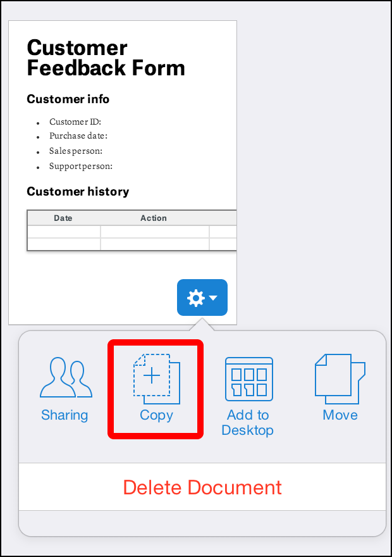Image resolution: width=392 pixels, height=557 pixels.
Task: Click the gear icon on the document
Action: [x=196, y=297]
